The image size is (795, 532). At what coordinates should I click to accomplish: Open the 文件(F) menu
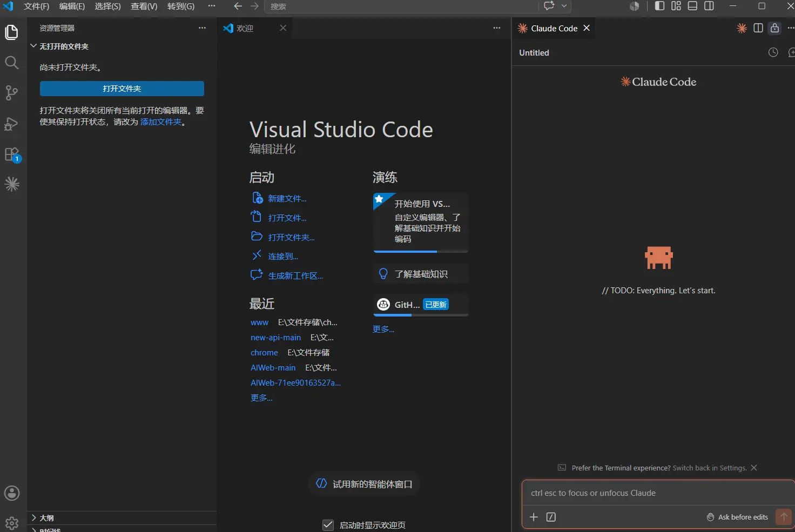click(36, 6)
